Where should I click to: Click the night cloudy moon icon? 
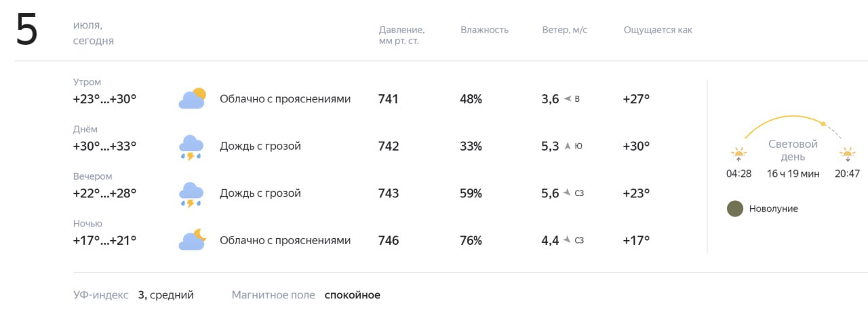[192, 240]
